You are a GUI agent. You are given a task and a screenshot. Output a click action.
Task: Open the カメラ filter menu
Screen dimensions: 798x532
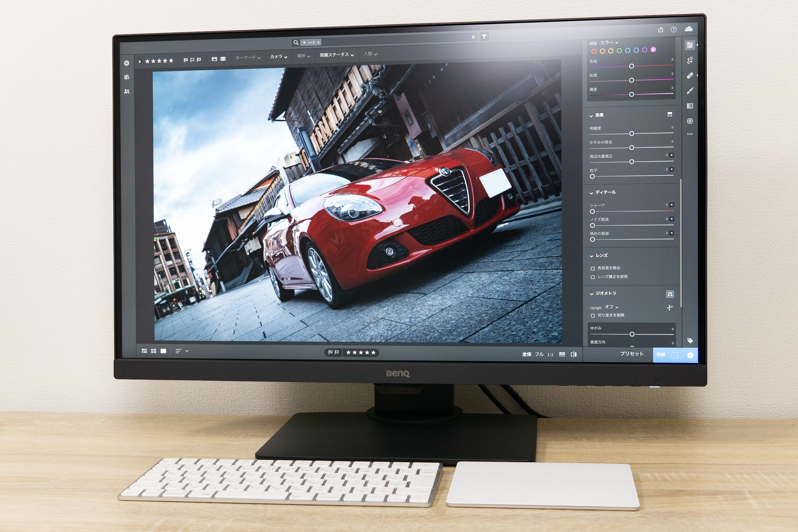(x=279, y=56)
